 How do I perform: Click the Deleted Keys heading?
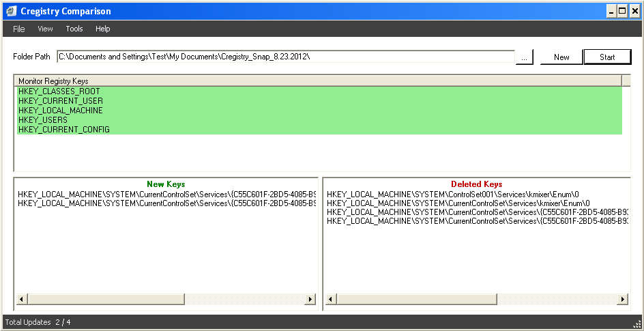[x=476, y=184]
